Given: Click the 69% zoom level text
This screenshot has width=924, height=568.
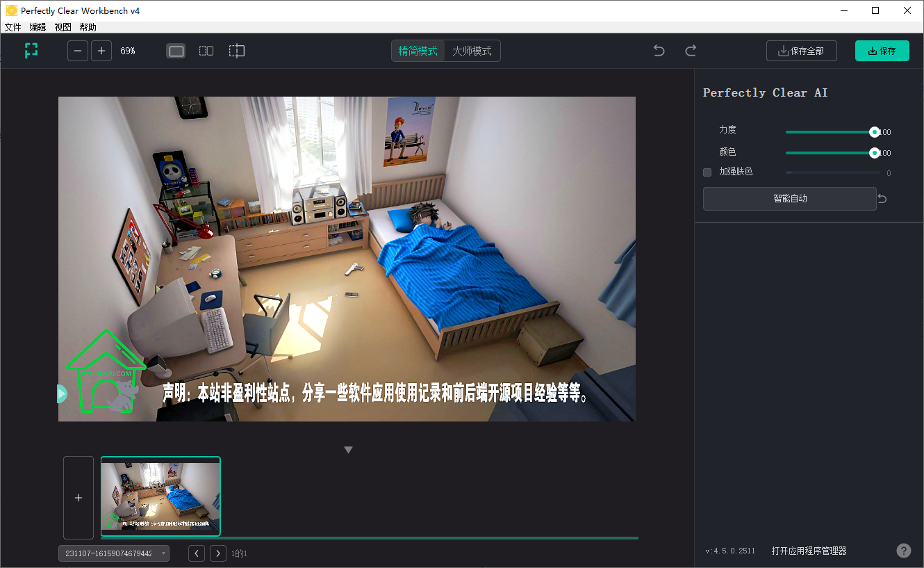Looking at the screenshot, I should (128, 51).
